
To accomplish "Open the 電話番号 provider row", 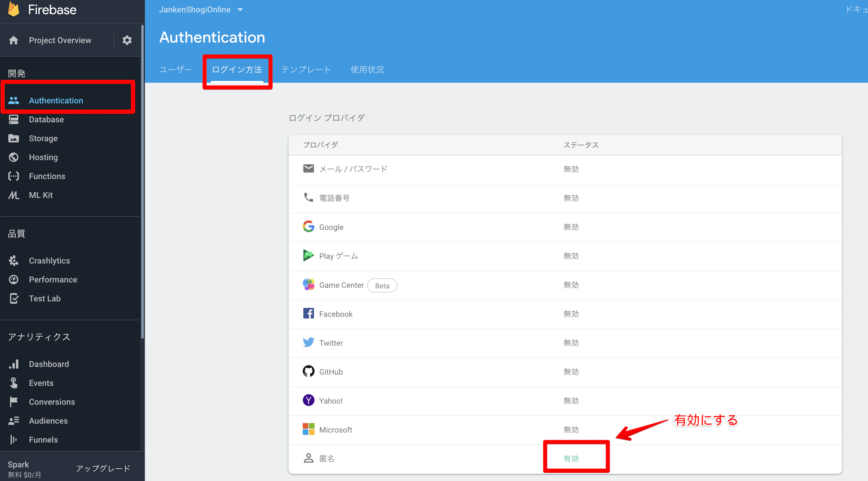I will pyautogui.click(x=565, y=198).
